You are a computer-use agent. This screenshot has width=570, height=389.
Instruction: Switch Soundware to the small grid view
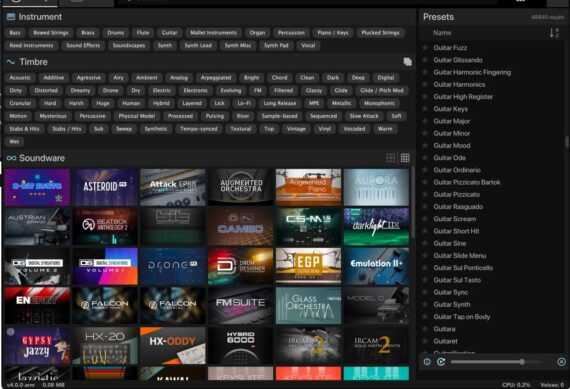coord(405,158)
